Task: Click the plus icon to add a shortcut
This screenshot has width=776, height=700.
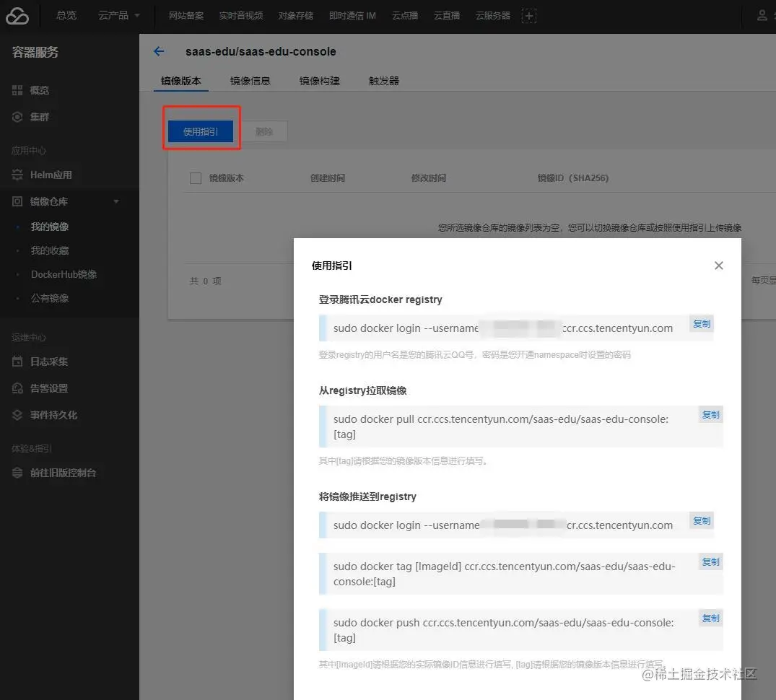Action: click(528, 16)
